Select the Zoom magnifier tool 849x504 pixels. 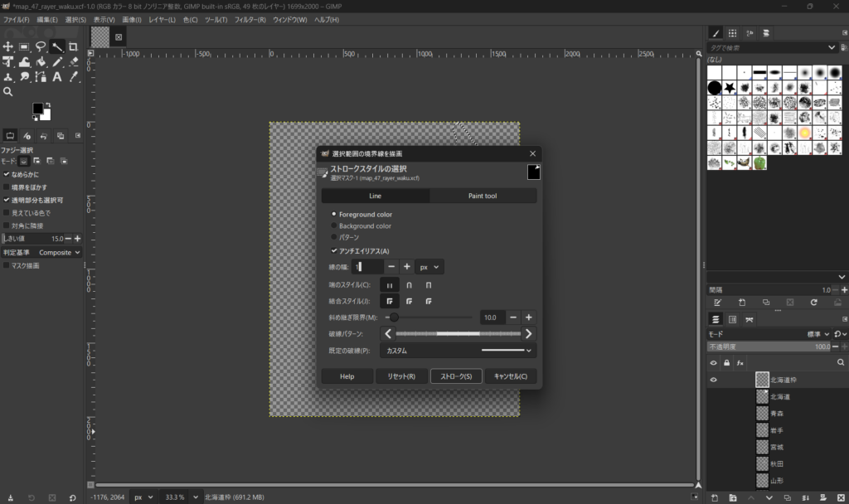pos(8,92)
